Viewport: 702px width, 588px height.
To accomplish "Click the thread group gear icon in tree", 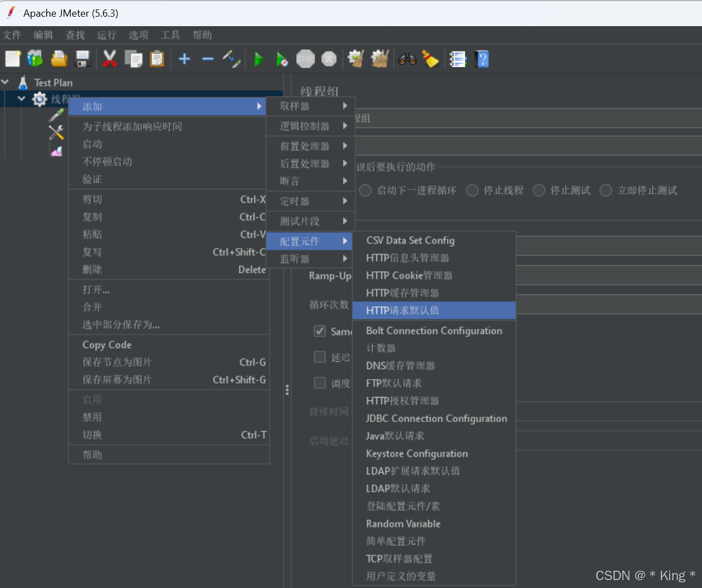I will point(40,99).
